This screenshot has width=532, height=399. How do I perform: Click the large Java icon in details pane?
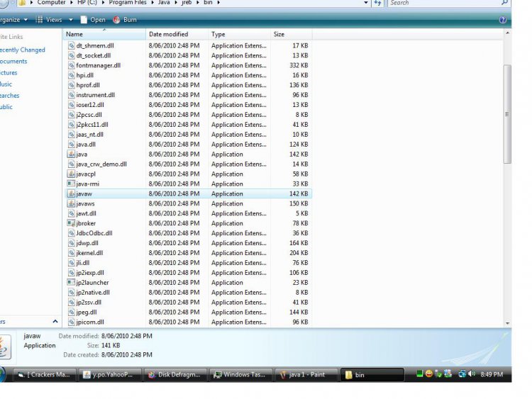5,347
